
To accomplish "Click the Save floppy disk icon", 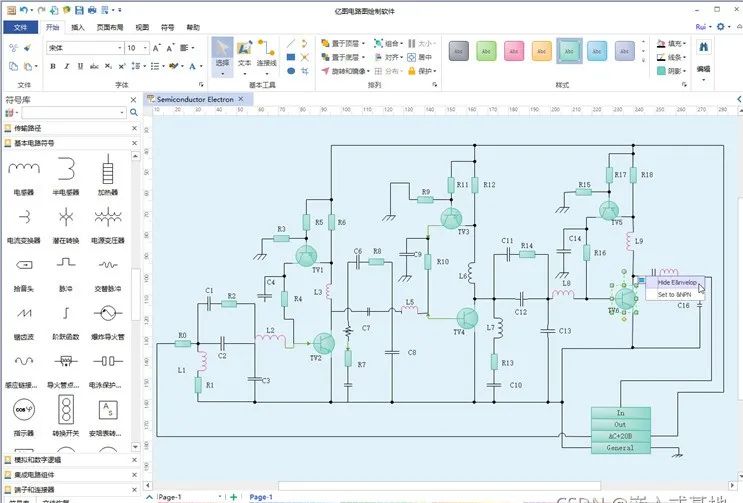I will tap(79, 9).
